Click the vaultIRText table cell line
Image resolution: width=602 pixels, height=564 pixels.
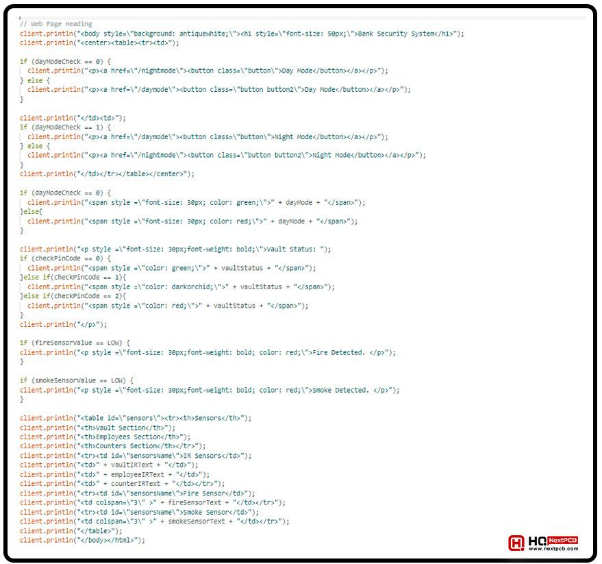[x=110, y=465]
